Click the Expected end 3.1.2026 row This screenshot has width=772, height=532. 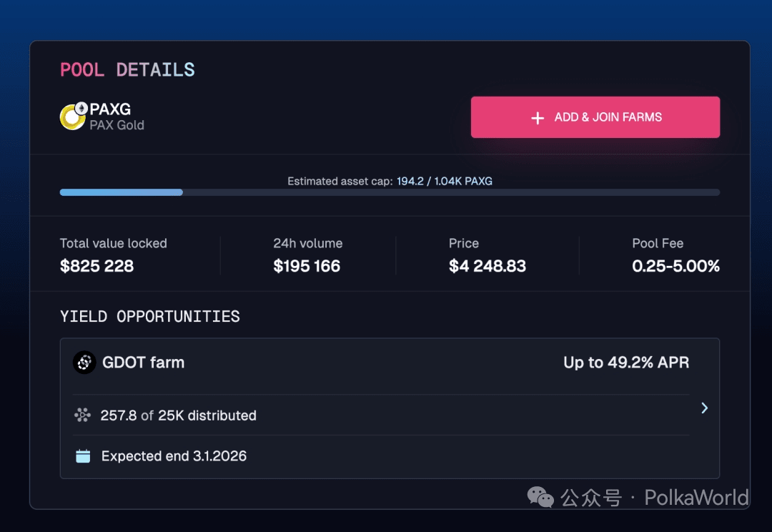(174, 456)
